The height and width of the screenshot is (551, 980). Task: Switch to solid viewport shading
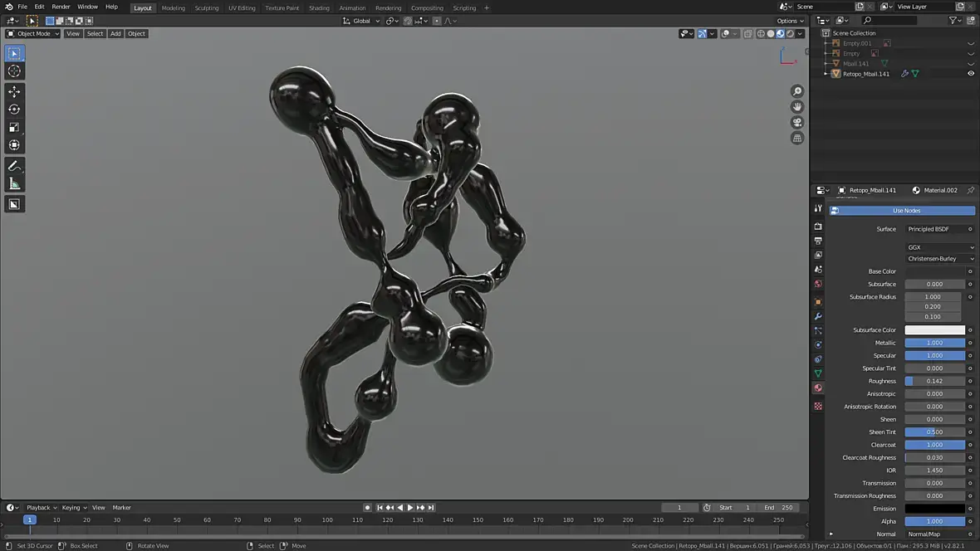[x=771, y=34]
